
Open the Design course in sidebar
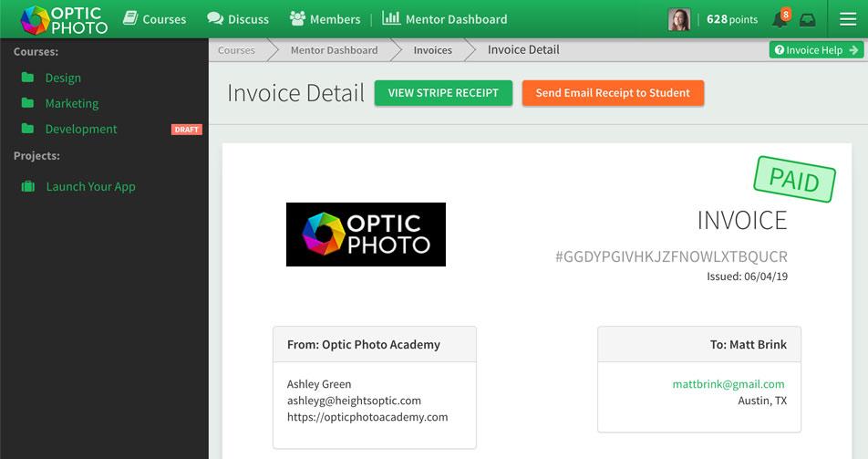pyautogui.click(x=63, y=78)
